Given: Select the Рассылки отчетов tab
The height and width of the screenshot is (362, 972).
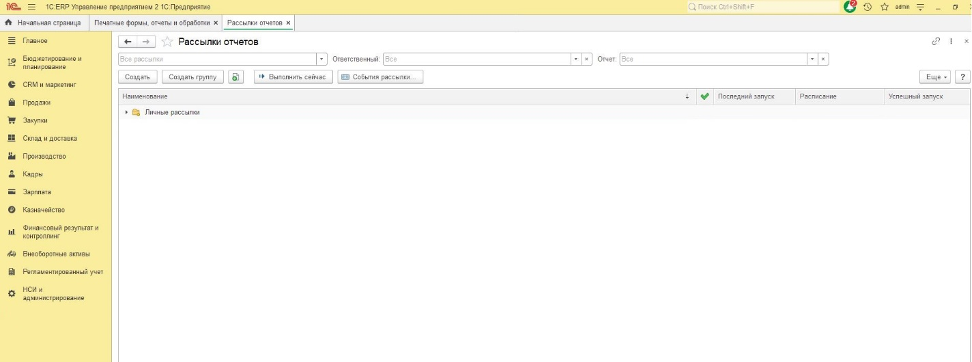Looking at the screenshot, I should pyautogui.click(x=255, y=23).
